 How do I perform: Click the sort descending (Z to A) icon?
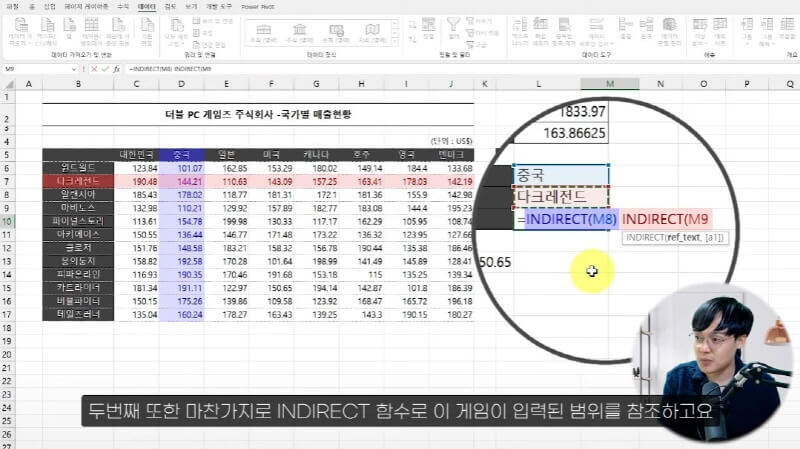[412, 39]
